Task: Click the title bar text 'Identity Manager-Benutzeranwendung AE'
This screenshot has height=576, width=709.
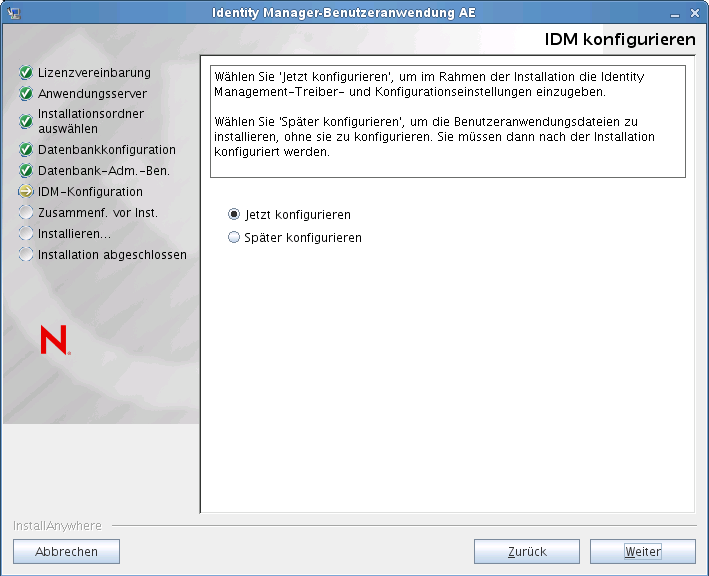Action: (344, 13)
